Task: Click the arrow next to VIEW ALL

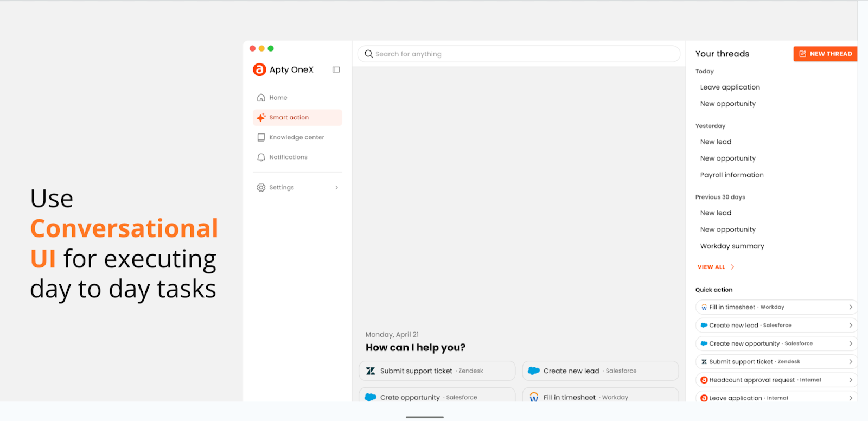Action: click(732, 267)
